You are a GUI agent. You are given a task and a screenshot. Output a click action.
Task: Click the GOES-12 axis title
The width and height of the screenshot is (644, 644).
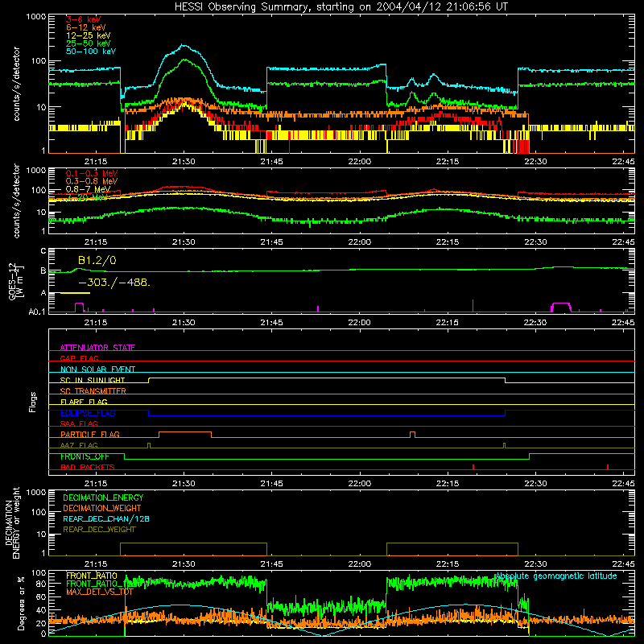click(16, 281)
